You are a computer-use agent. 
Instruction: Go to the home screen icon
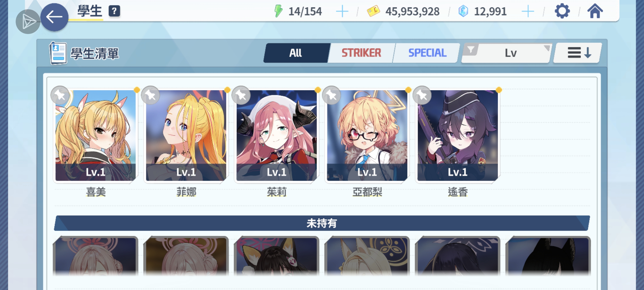pos(595,11)
